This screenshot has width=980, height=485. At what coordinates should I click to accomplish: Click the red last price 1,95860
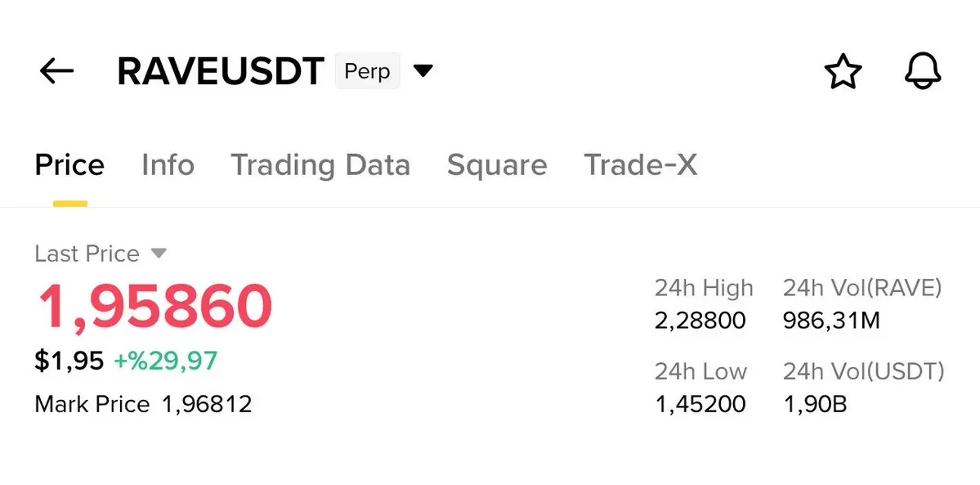[x=154, y=306]
